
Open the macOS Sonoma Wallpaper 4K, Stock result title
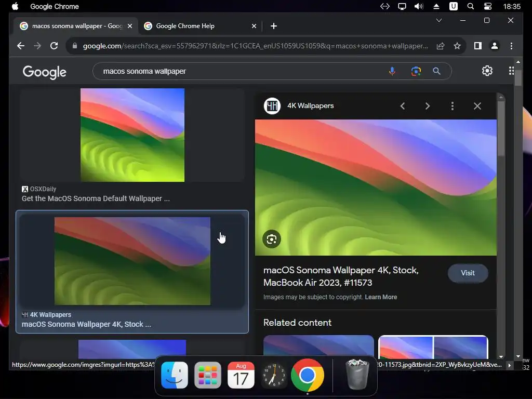click(x=86, y=324)
